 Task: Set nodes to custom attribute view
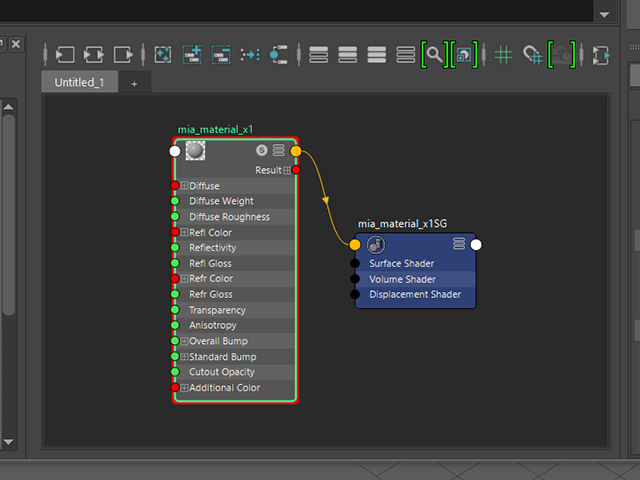[405, 55]
